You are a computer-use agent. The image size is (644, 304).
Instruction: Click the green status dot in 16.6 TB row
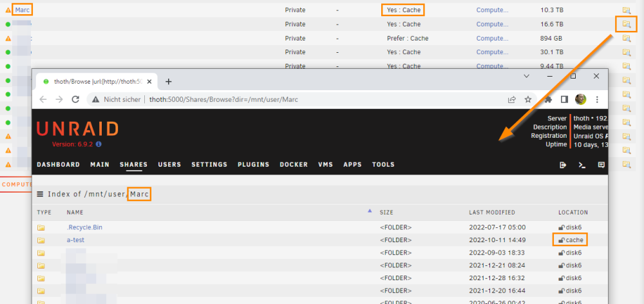(x=8, y=24)
